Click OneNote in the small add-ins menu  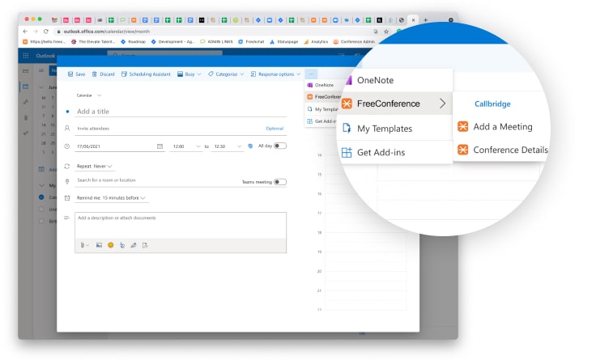click(321, 85)
